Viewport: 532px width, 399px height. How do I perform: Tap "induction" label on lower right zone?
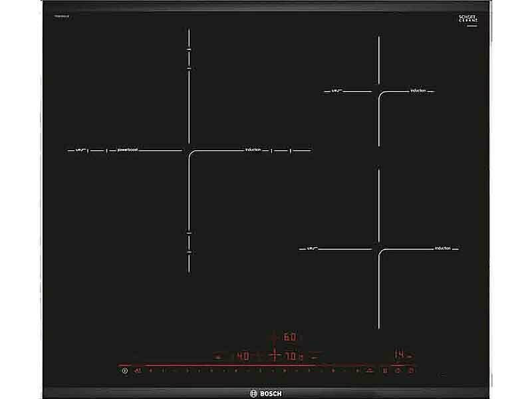click(443, 248)
